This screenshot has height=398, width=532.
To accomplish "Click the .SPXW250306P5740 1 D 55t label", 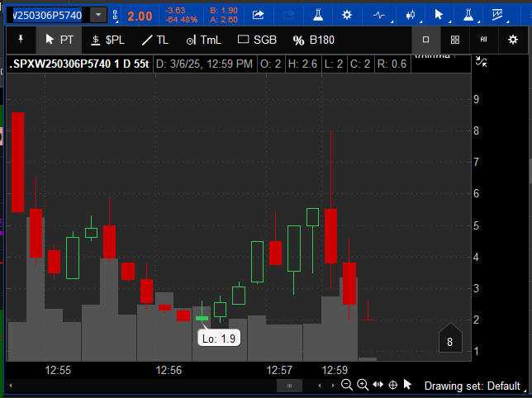I will tap(78, 64).
